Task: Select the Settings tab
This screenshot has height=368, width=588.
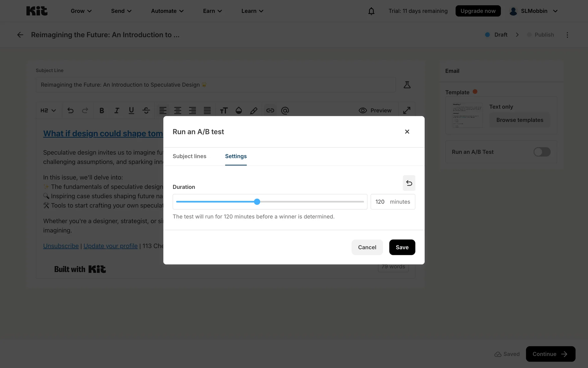Action: (236, 156)
